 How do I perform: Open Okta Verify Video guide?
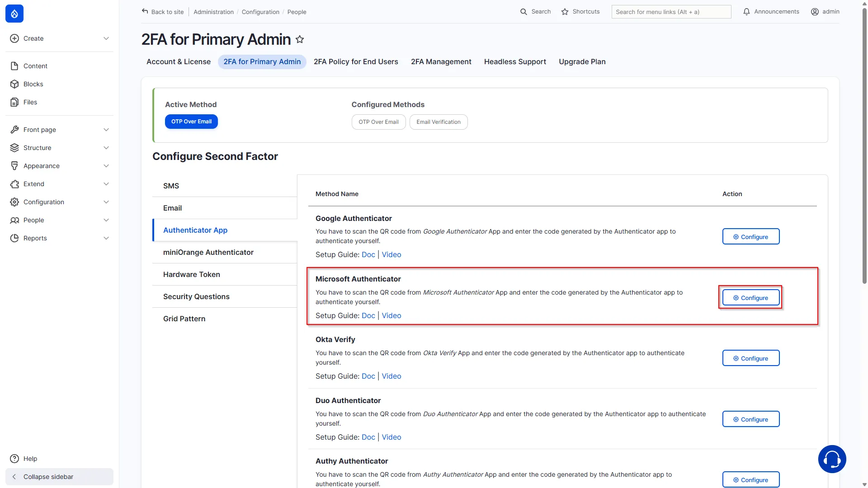coord(392,376)
